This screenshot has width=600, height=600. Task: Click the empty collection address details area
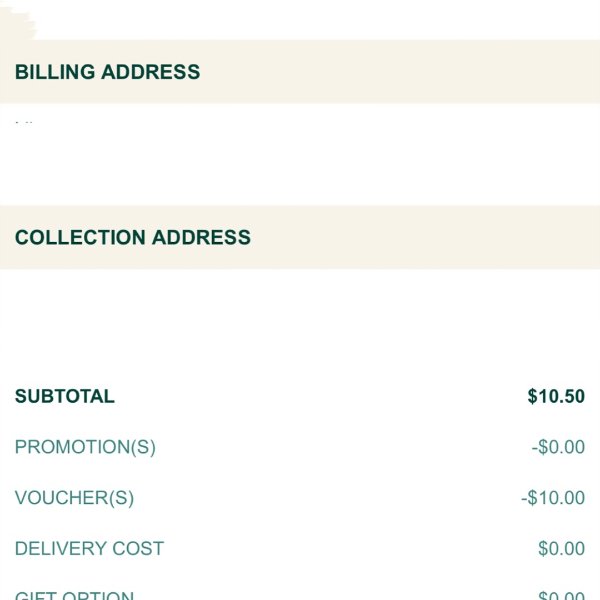300,320
